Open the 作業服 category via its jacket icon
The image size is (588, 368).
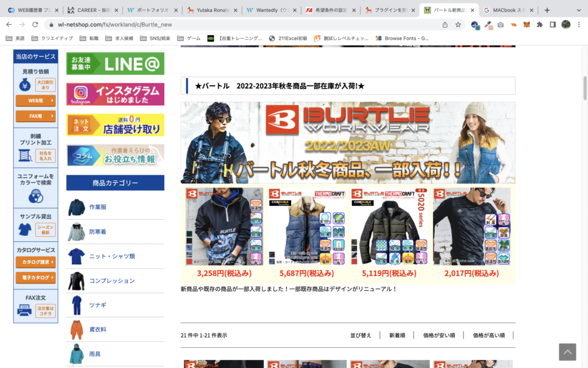click(76, 207)
